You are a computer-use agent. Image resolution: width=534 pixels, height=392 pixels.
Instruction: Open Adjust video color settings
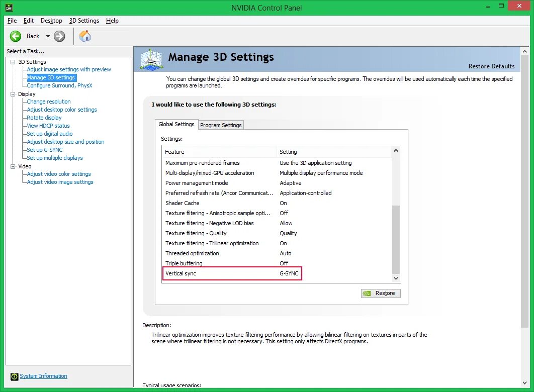[59, 174]
